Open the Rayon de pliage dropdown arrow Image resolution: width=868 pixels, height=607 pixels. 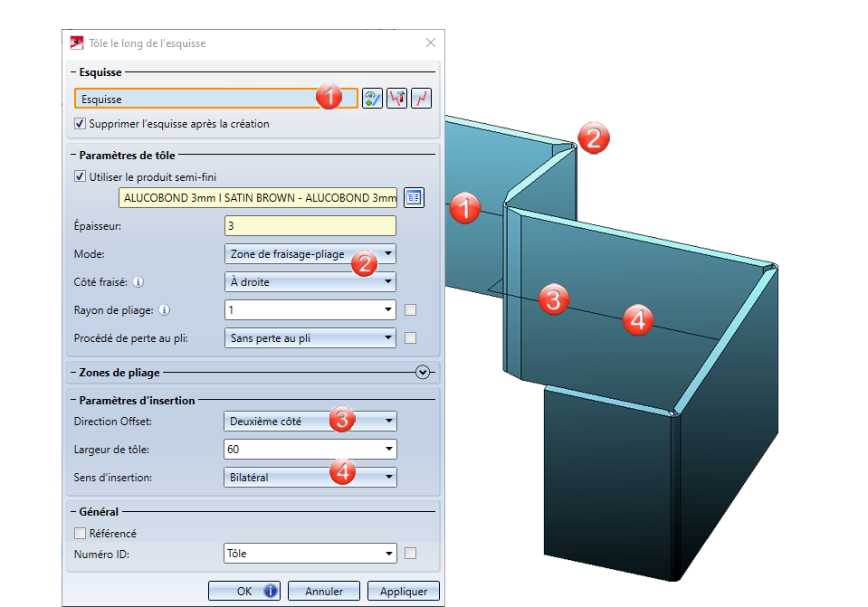(388, 310)
